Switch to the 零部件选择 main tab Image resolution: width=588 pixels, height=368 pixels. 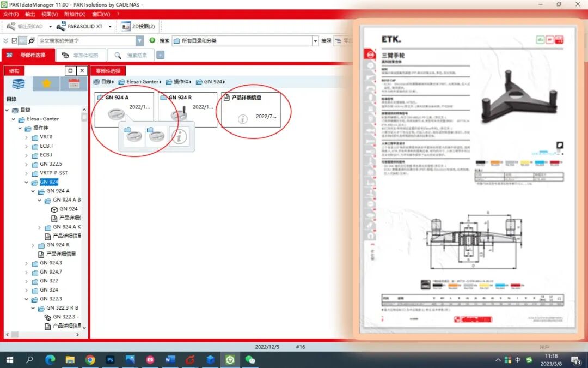(28, 55)
